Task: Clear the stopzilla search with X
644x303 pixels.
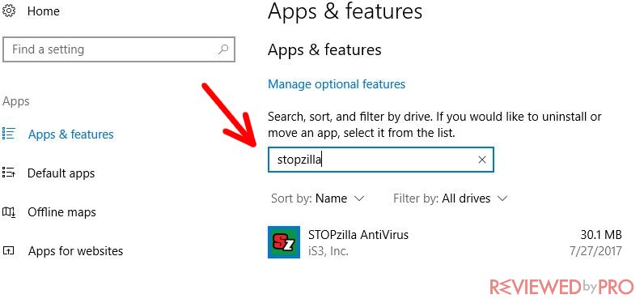Action: 482,160
